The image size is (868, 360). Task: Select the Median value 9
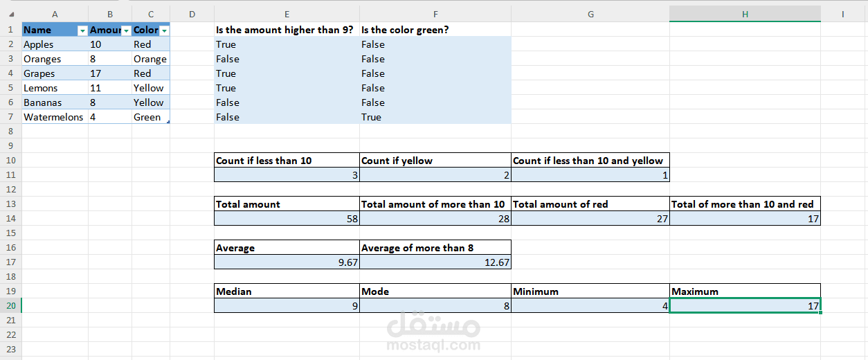tap(287, 306)
